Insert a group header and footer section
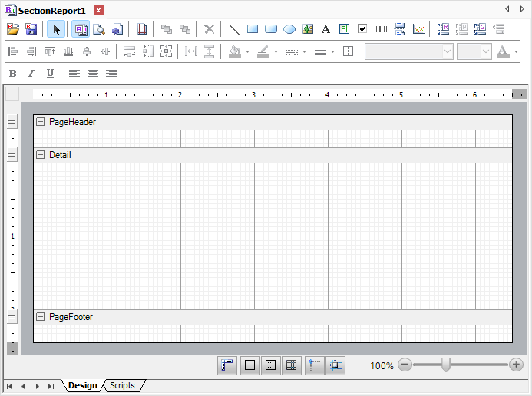 (x=480, y=29)
